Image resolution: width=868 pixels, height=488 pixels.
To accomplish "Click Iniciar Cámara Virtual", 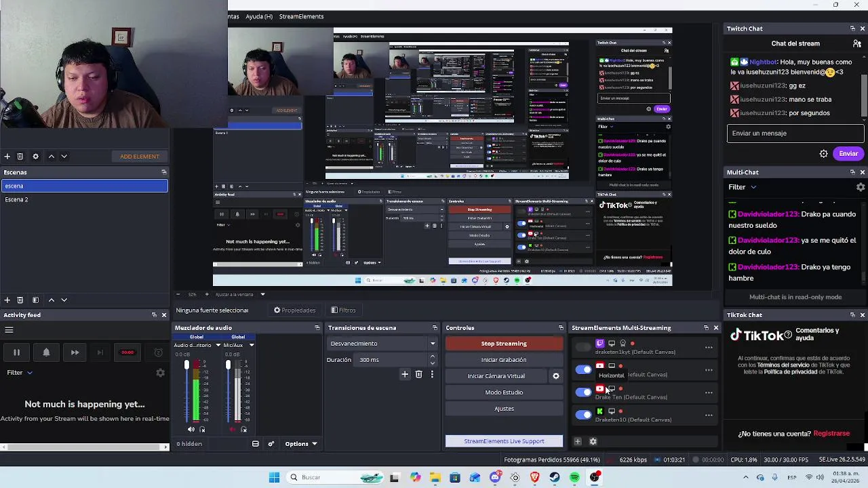I will pyautogui.click(x=496, y=376).
